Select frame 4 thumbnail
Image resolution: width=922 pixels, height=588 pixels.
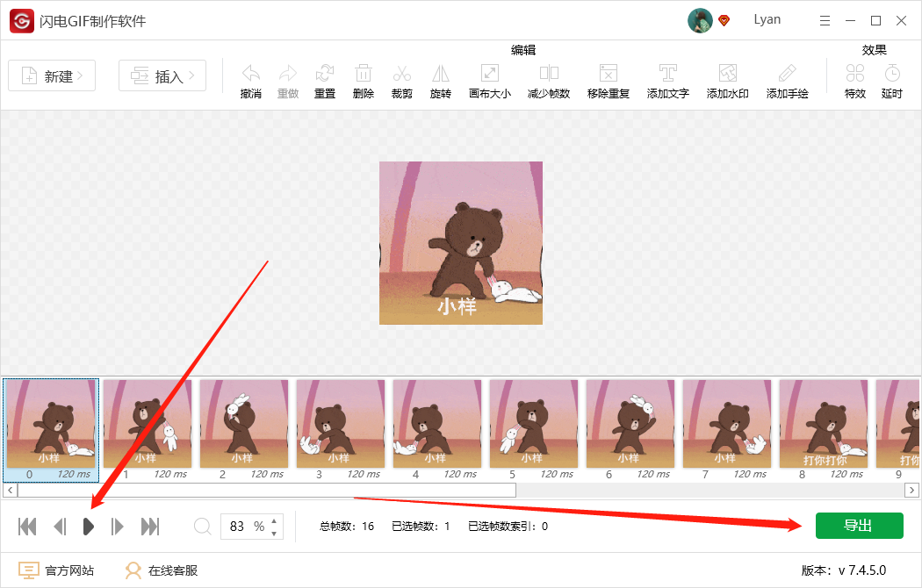(x=437, y=424)
